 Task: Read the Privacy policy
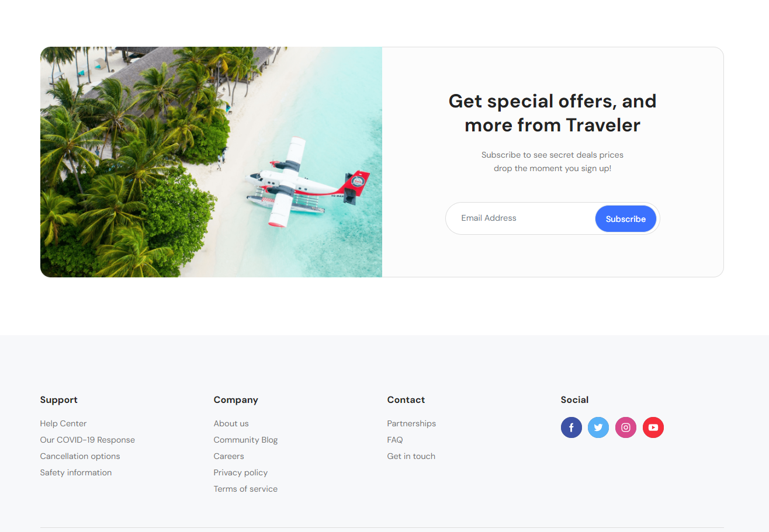click(240, 472)
